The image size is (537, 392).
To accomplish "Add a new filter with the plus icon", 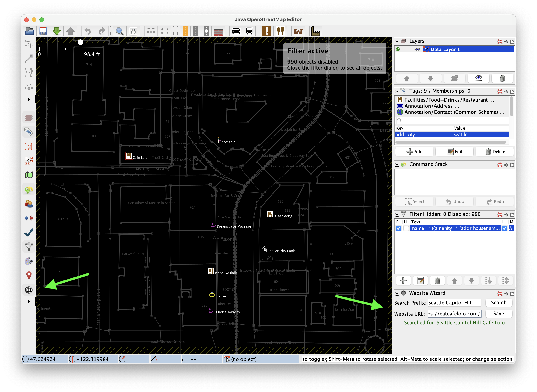I will coord(403,281).
